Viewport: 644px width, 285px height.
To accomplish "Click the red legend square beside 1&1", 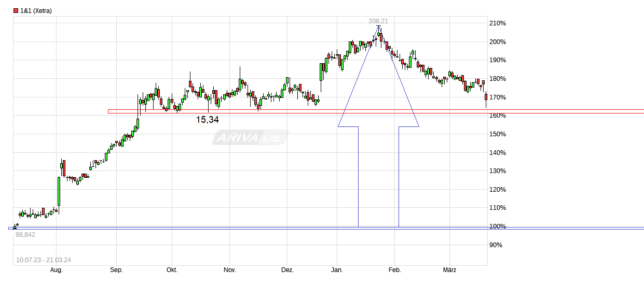I will click(x=16, y=11).
